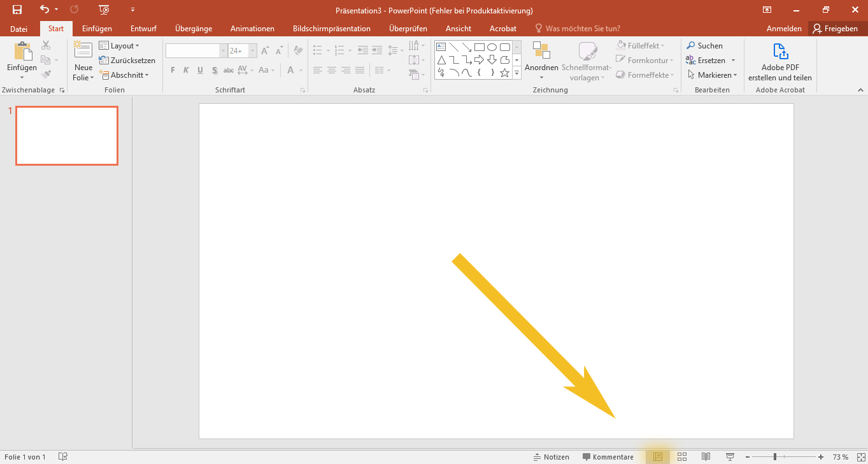
Task: Undo the last action
Action: [44, 10]
